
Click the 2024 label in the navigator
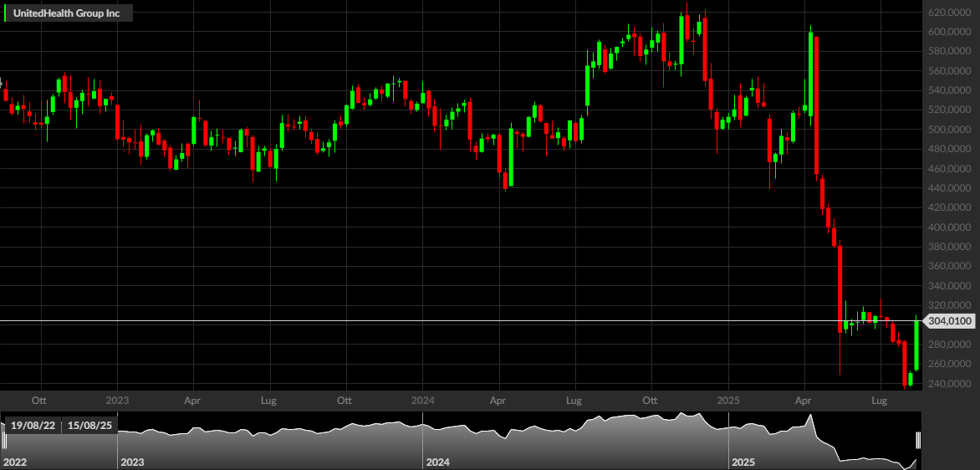point(437,462)
